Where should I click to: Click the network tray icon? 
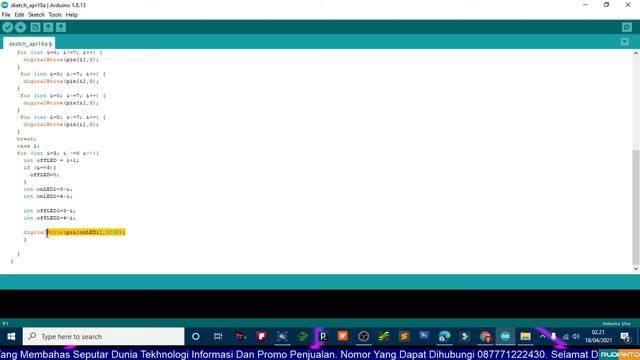[x=565, y=336]
